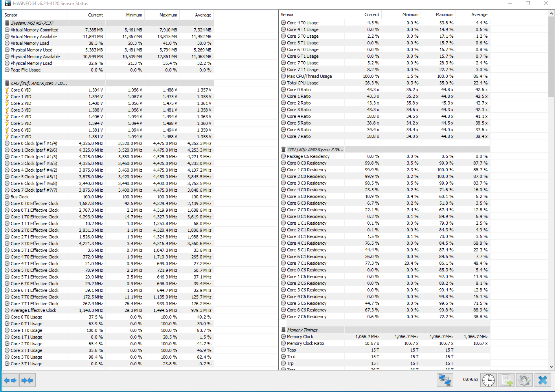Image resolution: width=555 pixels, height=392 pixels.
Task: Click the scroll-up arrow of right pane scrollbar
Action: pos(551,14)
